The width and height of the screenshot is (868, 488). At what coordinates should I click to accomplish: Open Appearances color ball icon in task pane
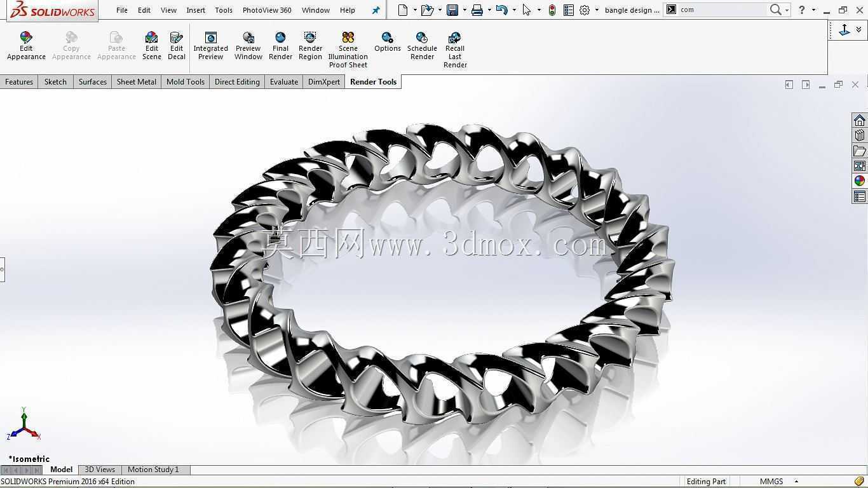coord(860,181)
